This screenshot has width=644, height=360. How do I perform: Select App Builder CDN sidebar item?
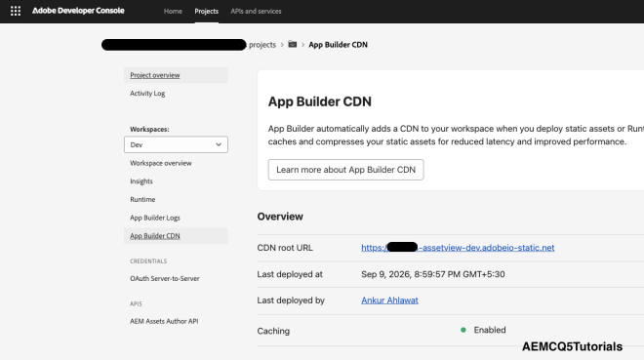tap(176, 236)
